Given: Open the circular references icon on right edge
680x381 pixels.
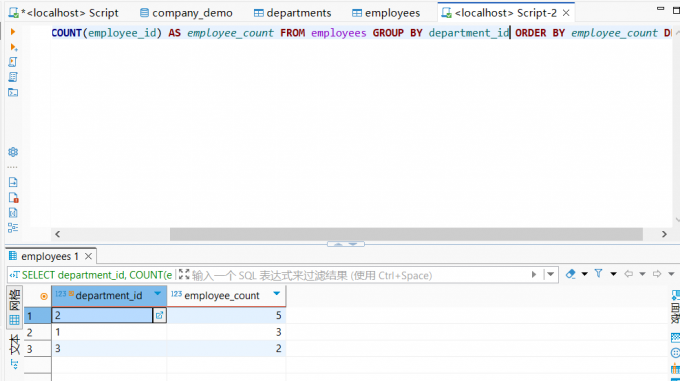Looking at the screenshot, I should 675,353.
